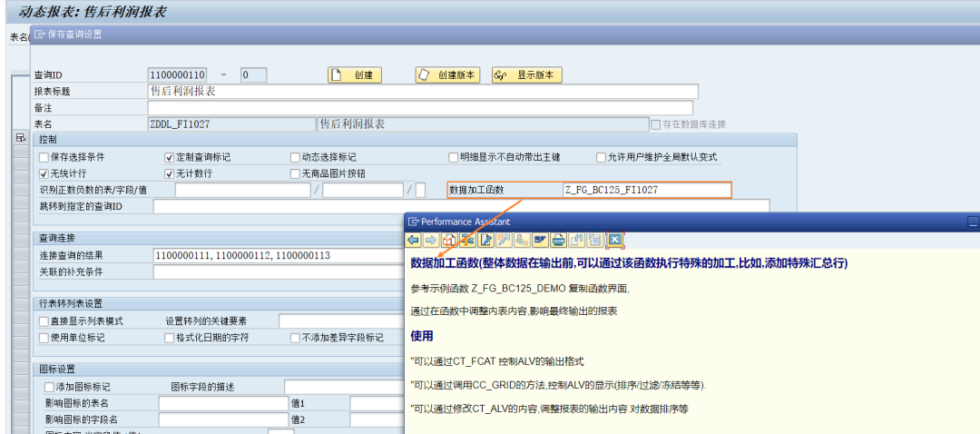Click the 使用 heading in help text
This screenshot has width=980, height=434.
[x=422, y=336]
